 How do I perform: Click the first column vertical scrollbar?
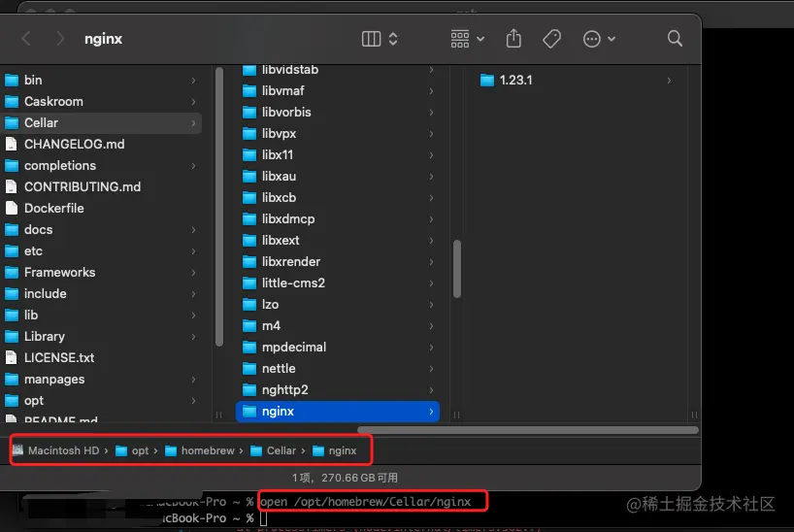[219, 207]
